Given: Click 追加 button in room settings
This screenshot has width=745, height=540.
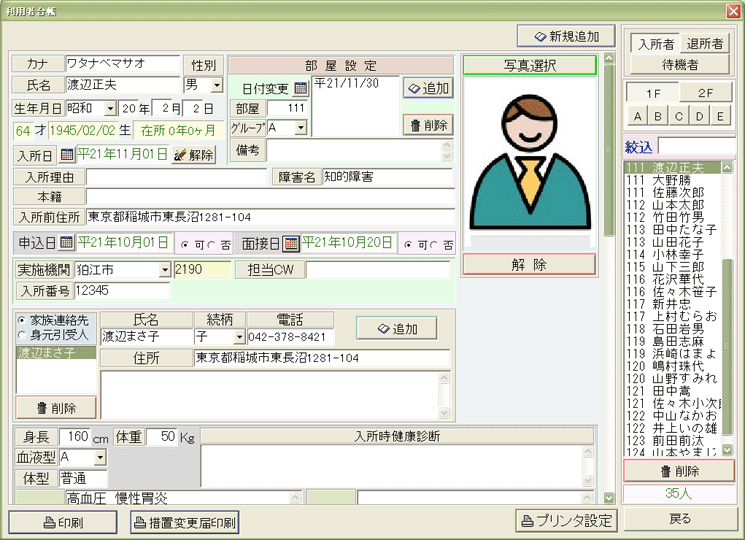Looking at the screenshot, I should (x=429, y=88).
